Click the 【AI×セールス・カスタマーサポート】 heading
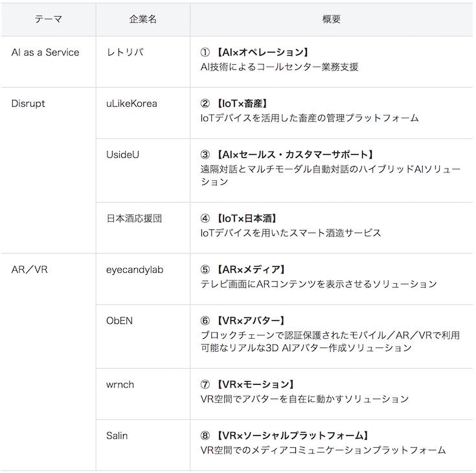This screenshot has width=476, height=473. click(294, 154)
